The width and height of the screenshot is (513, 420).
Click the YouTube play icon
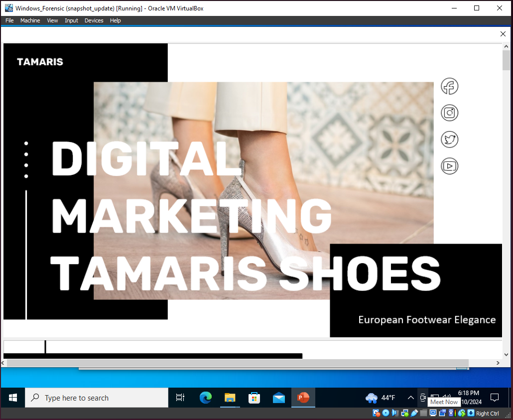pyautogui.click(x=449, y=166)
